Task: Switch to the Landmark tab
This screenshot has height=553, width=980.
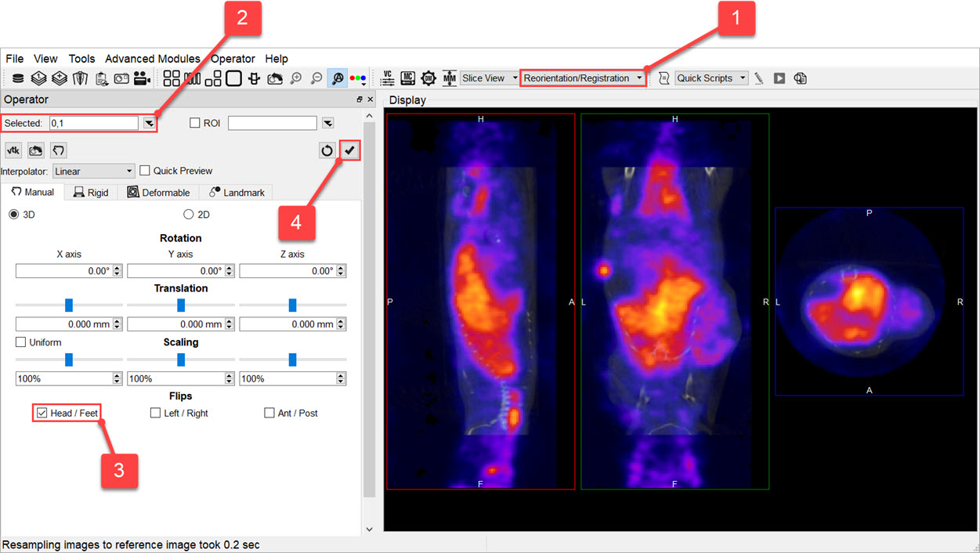Action: 237,193
